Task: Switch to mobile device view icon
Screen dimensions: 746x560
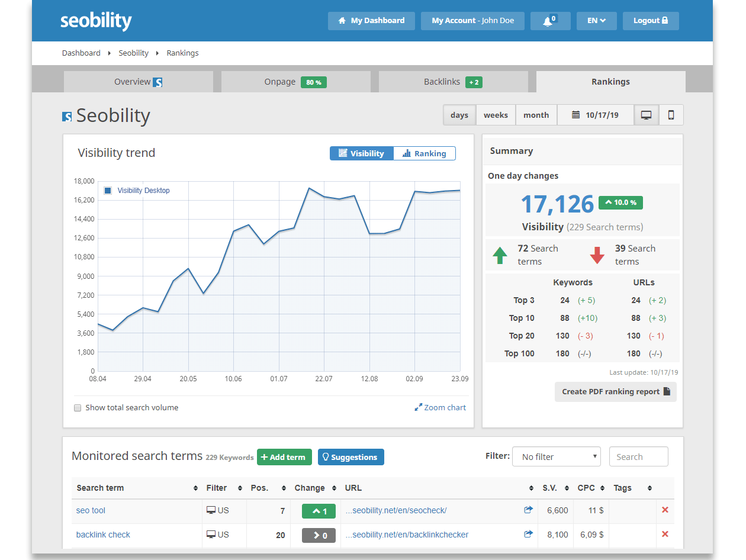Action: [x=671, y=115]
